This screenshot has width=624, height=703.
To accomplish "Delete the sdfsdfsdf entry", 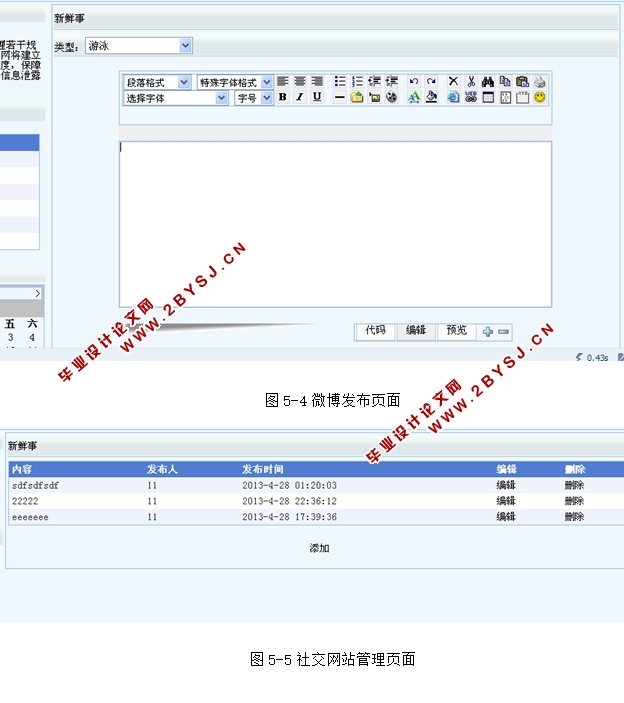I will (x=574, y=485).
